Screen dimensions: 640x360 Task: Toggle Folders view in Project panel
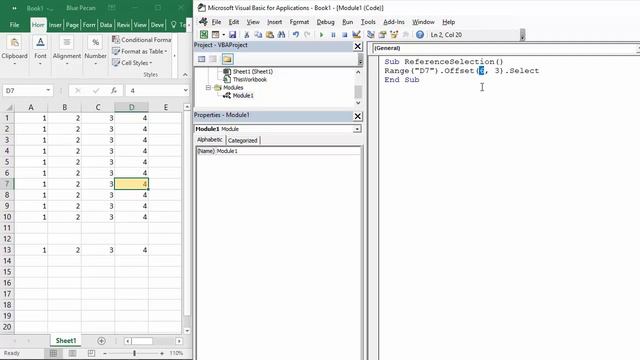click(x=227, y=59)
